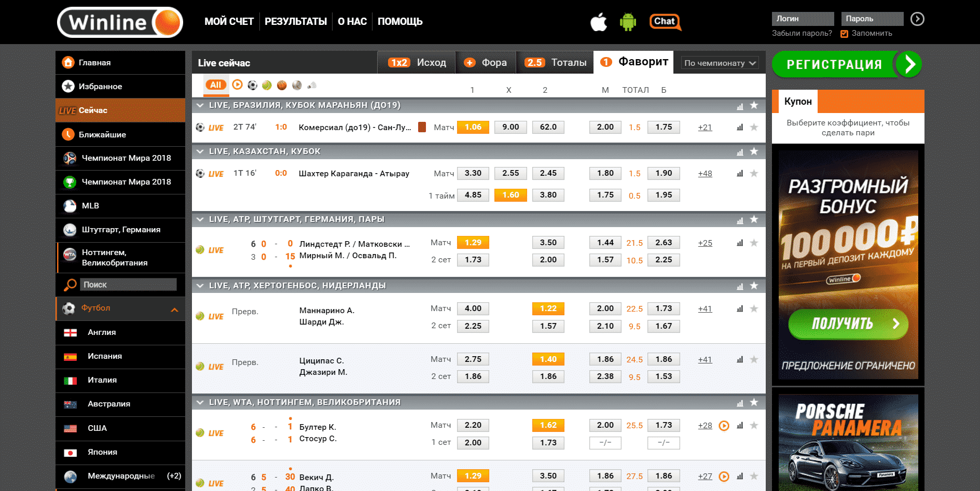Open the Porsche Panamera promo banner
Screen dimensions: 980x491
click(848, 442)
